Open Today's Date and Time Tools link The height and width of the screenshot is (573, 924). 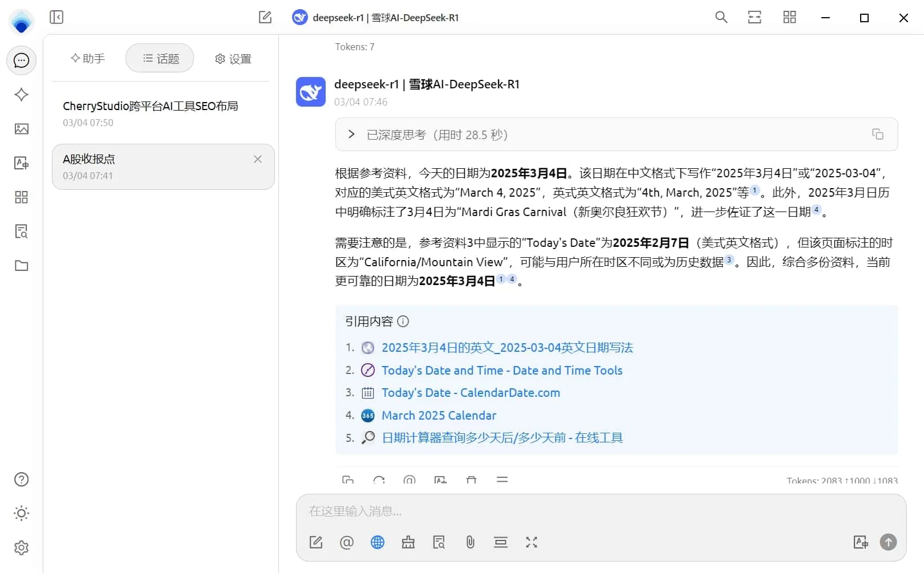click(x=502, y=371)
